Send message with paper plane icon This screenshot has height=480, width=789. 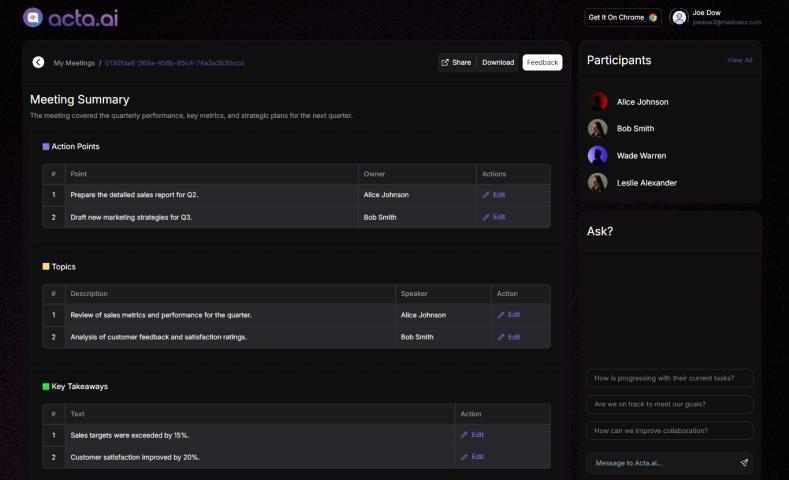(x=744, y=463)
